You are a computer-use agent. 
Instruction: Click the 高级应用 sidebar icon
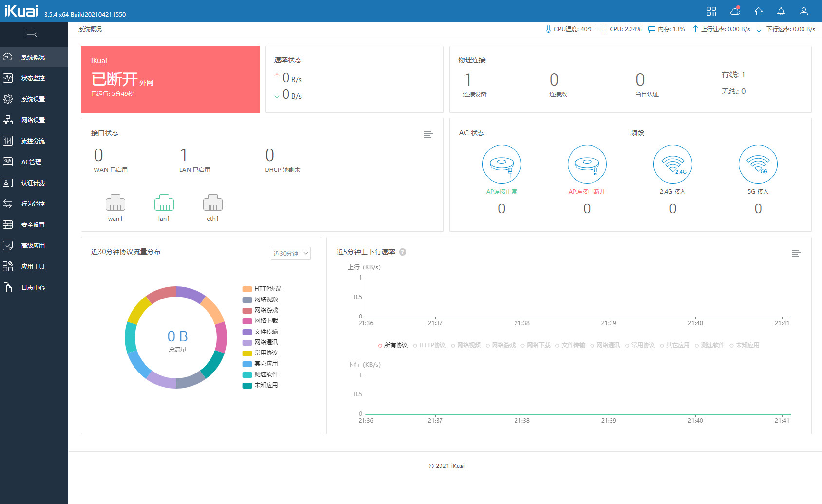pyautogui.click(x=8, y=245)
